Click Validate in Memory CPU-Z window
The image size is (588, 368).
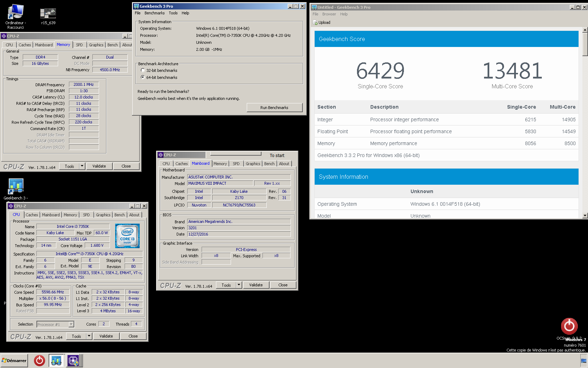pyautogui.click(x=99, y=166)
